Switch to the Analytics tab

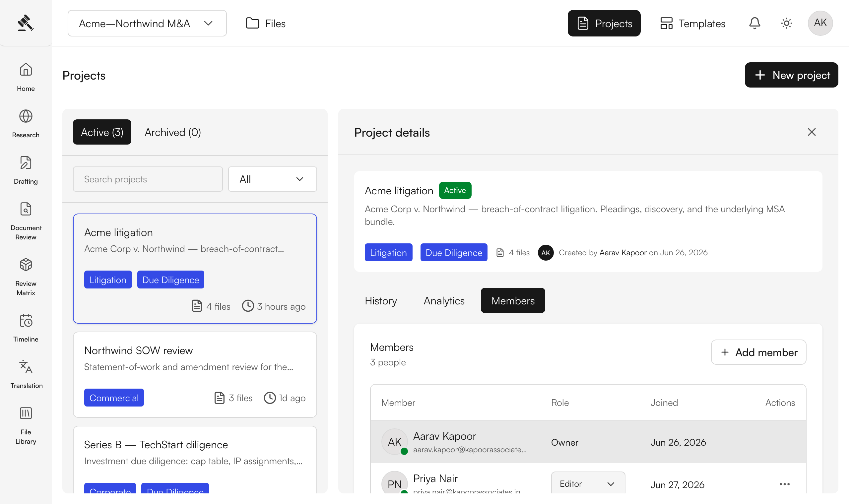[444, 300]
